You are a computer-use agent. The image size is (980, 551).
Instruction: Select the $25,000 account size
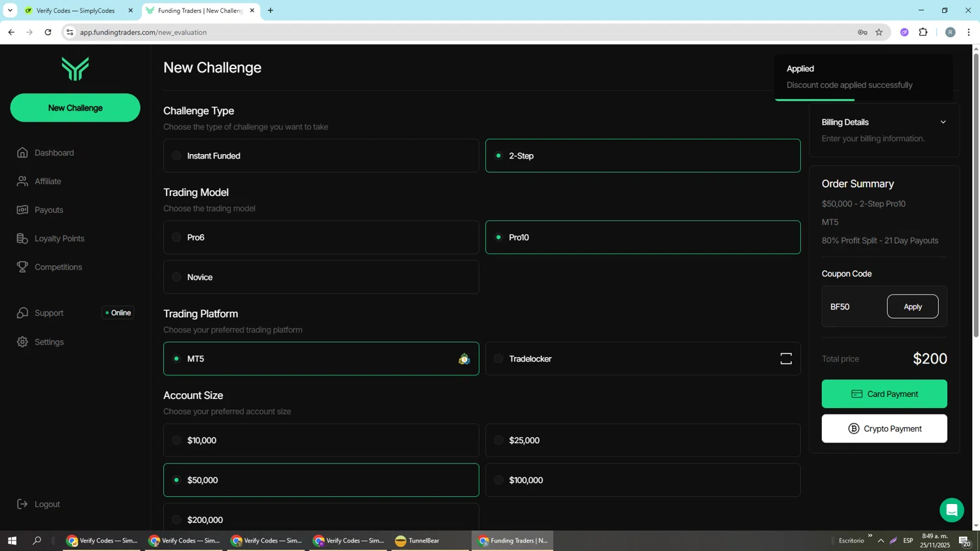pos(643,441)
